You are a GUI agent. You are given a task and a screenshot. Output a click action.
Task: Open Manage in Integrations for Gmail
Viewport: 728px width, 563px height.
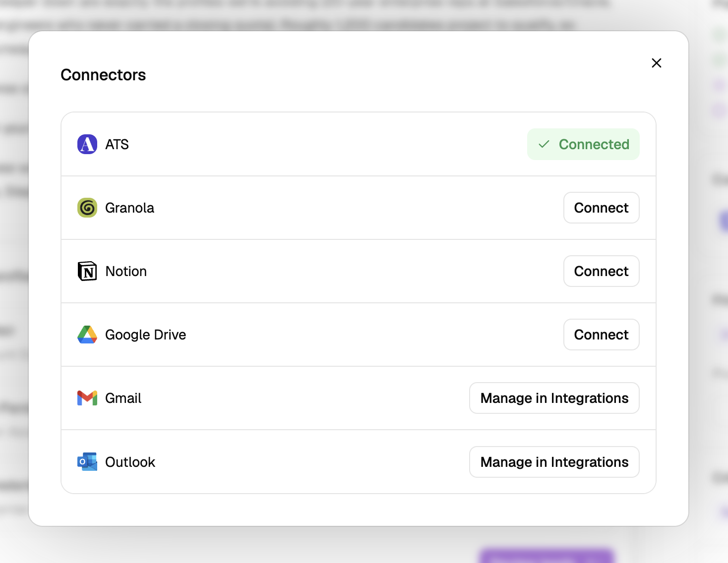tap(554, 398)
